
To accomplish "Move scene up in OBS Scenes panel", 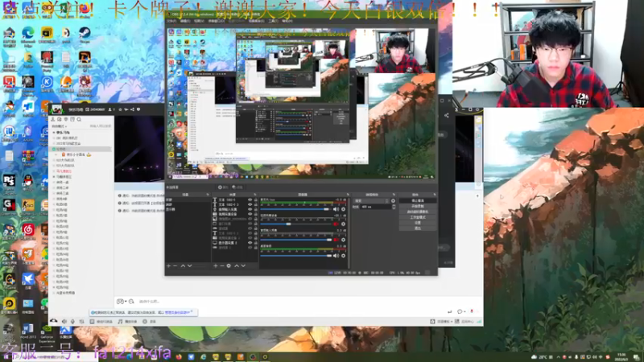I will (x=183, y=266).
